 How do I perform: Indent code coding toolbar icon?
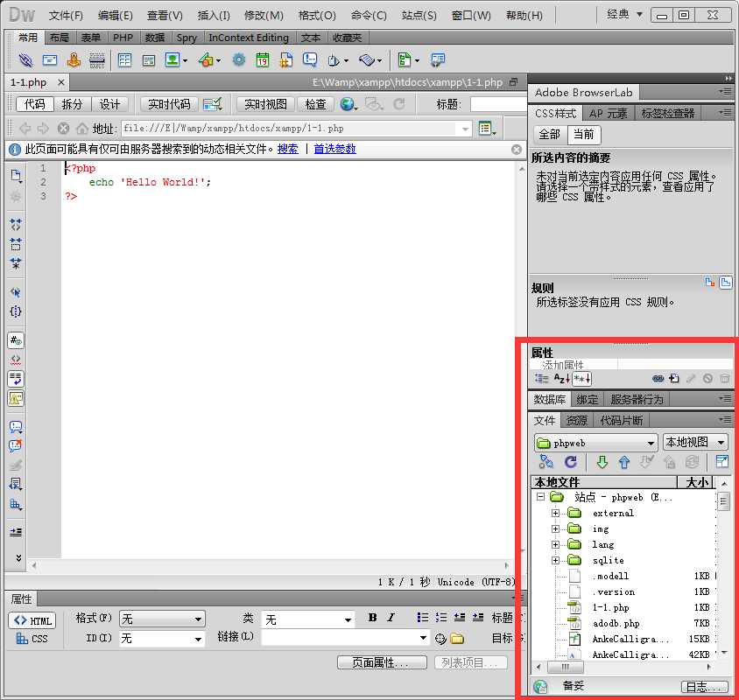[16, 532]
